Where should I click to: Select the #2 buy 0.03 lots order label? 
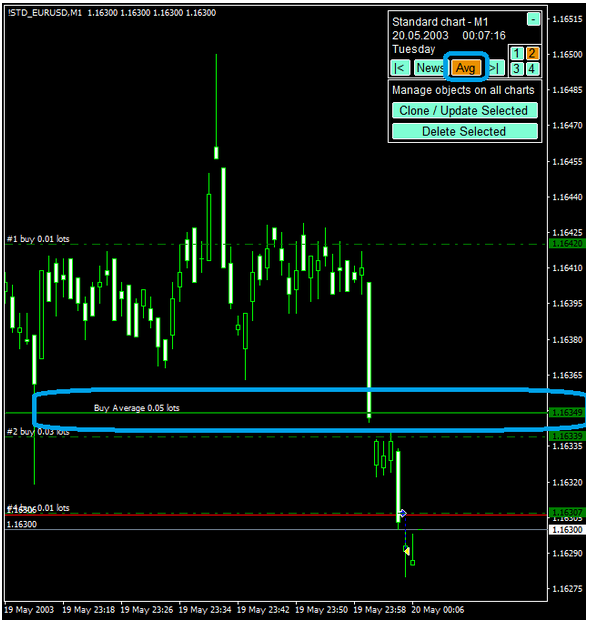coord(38,432)
